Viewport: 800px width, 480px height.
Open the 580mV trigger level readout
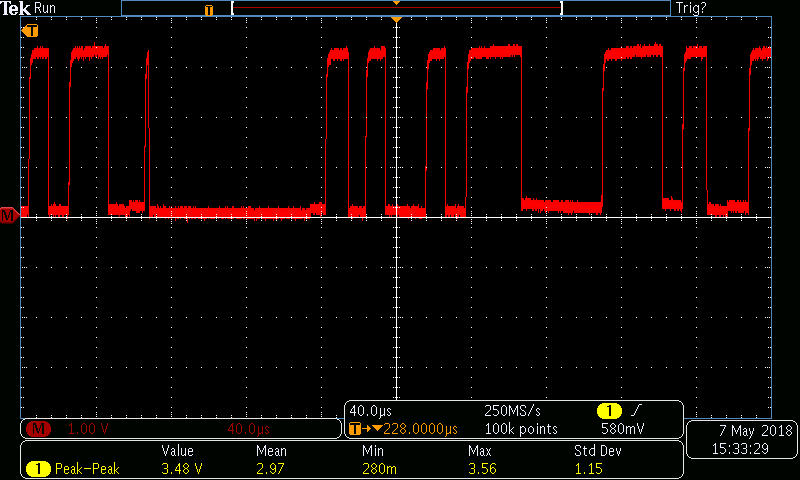click(x=622, y=429)
